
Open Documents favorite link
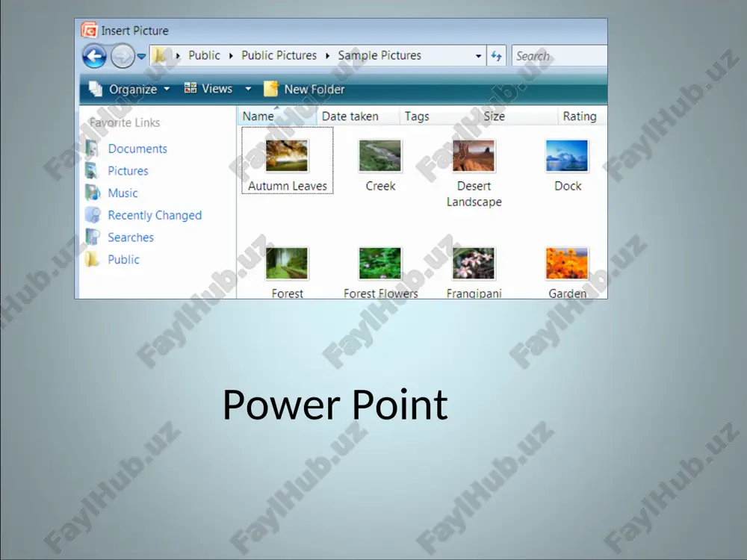pos(137,149)
